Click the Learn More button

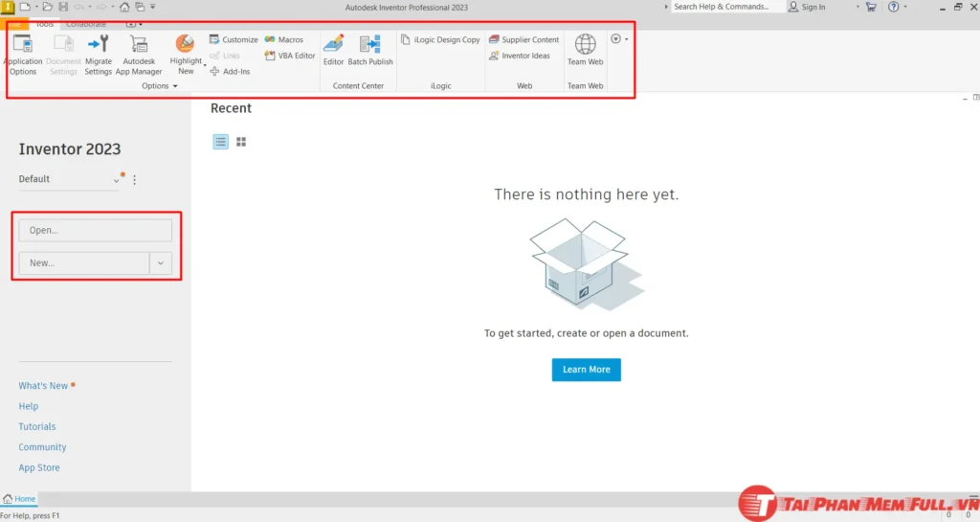click(x=587, y=370)
